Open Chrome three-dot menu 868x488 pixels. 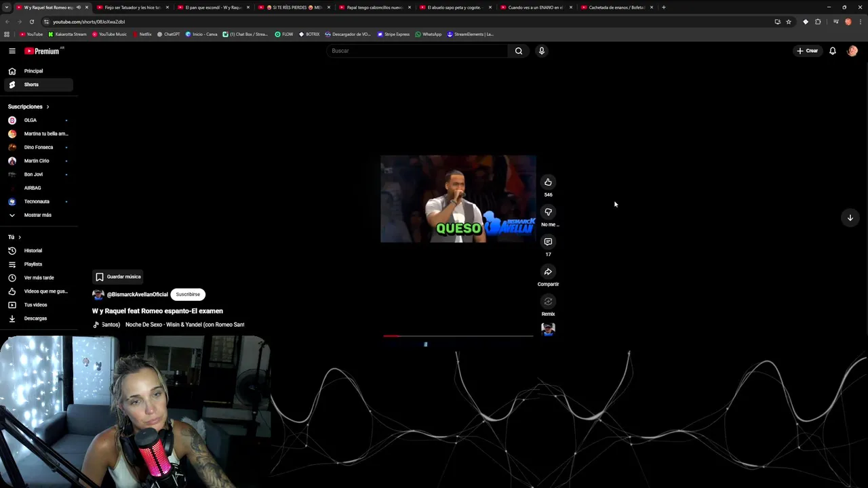coord(860,22)
